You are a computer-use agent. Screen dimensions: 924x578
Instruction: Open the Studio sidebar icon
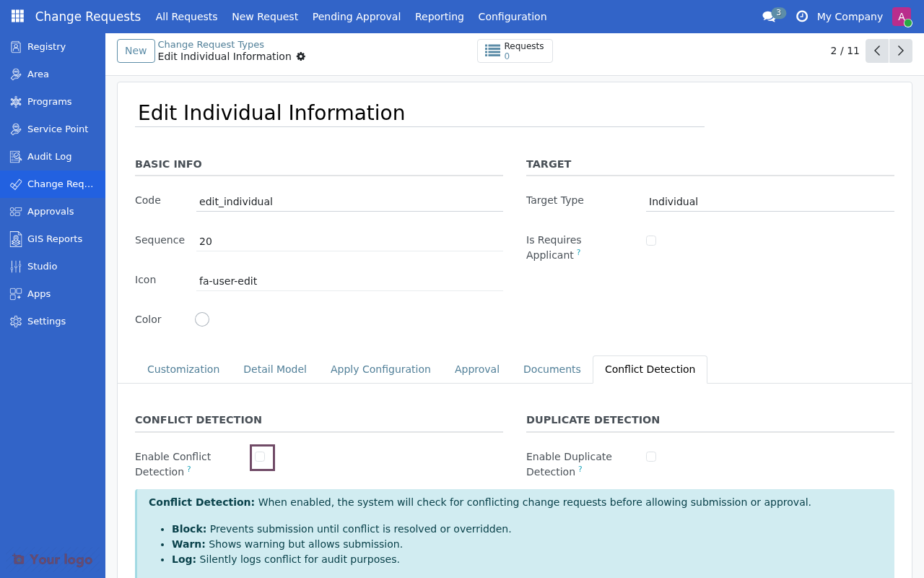(15, 266)
